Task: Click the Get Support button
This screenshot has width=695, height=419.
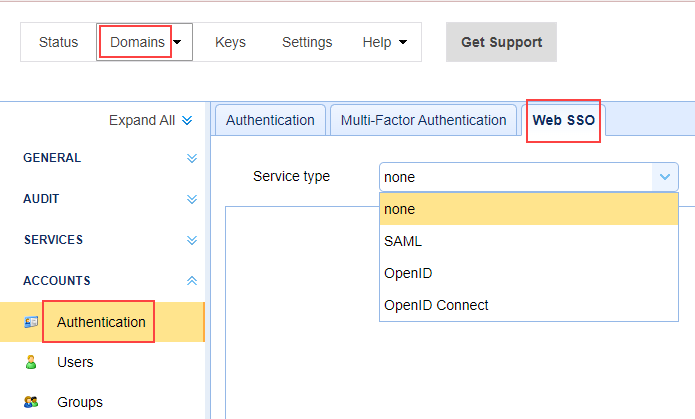Action: pos(501,42)
